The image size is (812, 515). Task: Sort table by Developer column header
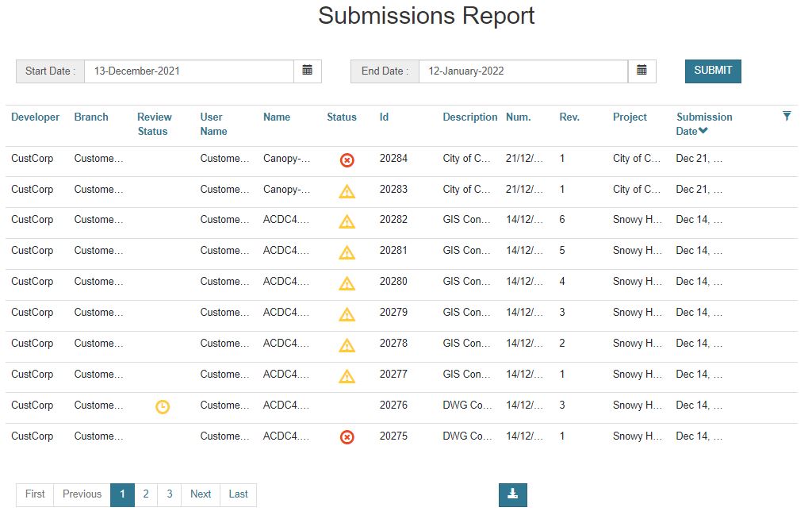pyautogui.click(x=35, y=117)
